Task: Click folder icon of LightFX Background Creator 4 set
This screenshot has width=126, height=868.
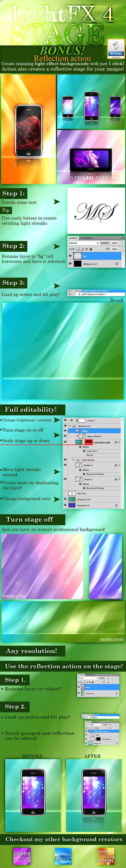Action: coord(80,291)
